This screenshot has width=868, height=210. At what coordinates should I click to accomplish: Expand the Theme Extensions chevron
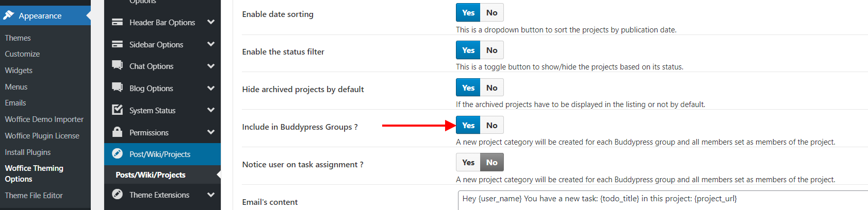coord(210,195)
